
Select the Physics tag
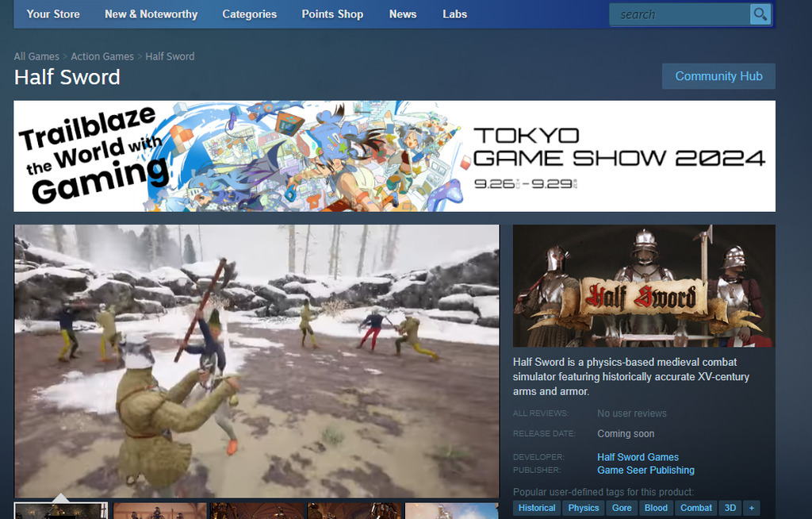pos(584,508)
